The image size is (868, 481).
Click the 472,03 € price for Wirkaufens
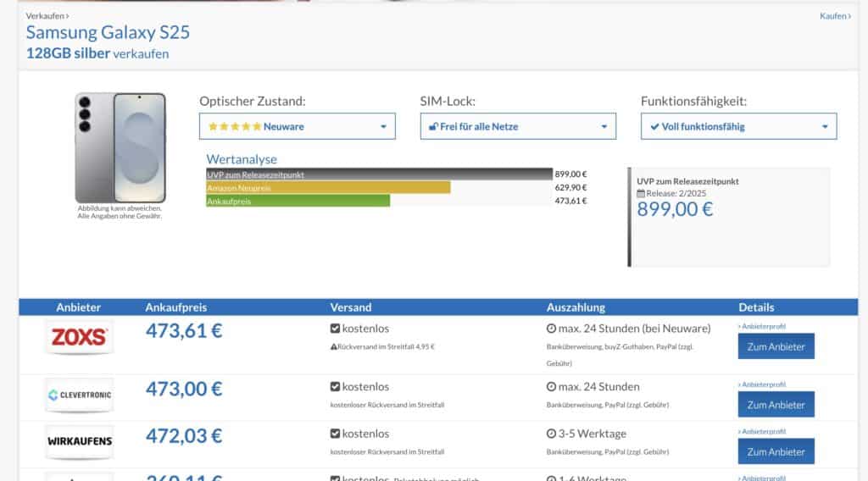coord(184,435)
